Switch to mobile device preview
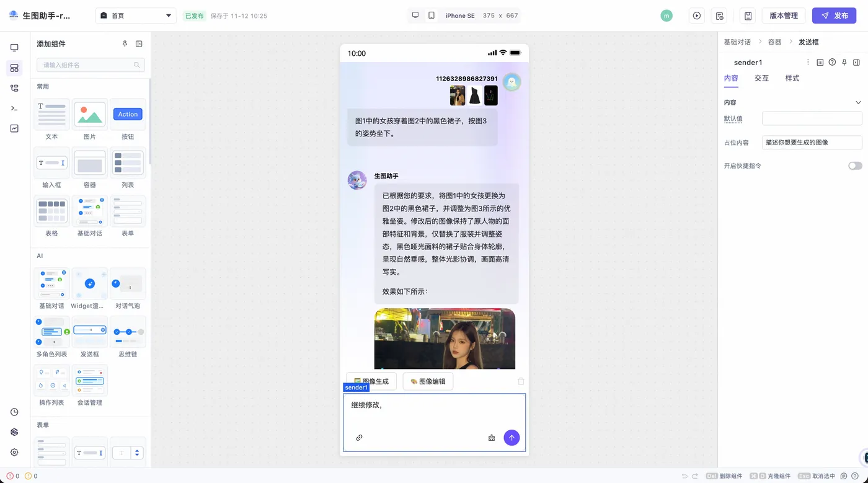868x483 pixels. [432, 16]
